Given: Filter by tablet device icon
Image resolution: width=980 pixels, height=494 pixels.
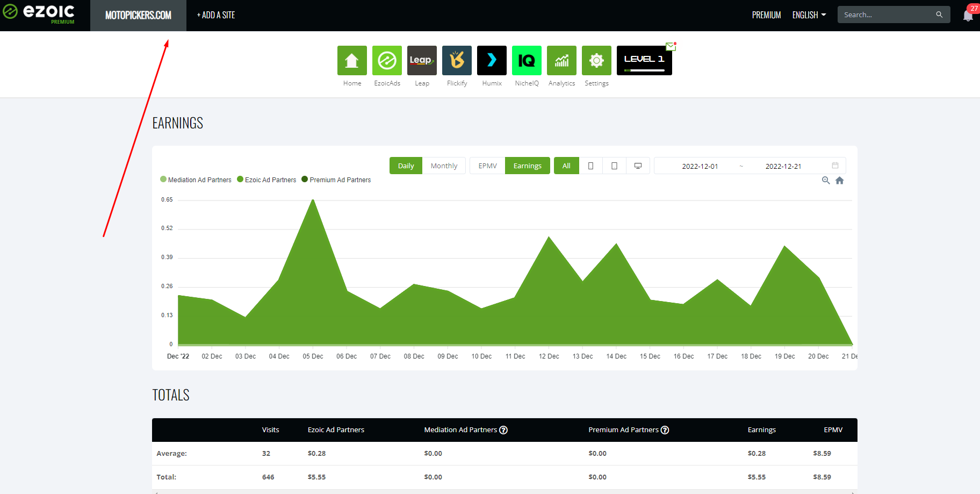Looking at the screenshot, I should 614,166.
